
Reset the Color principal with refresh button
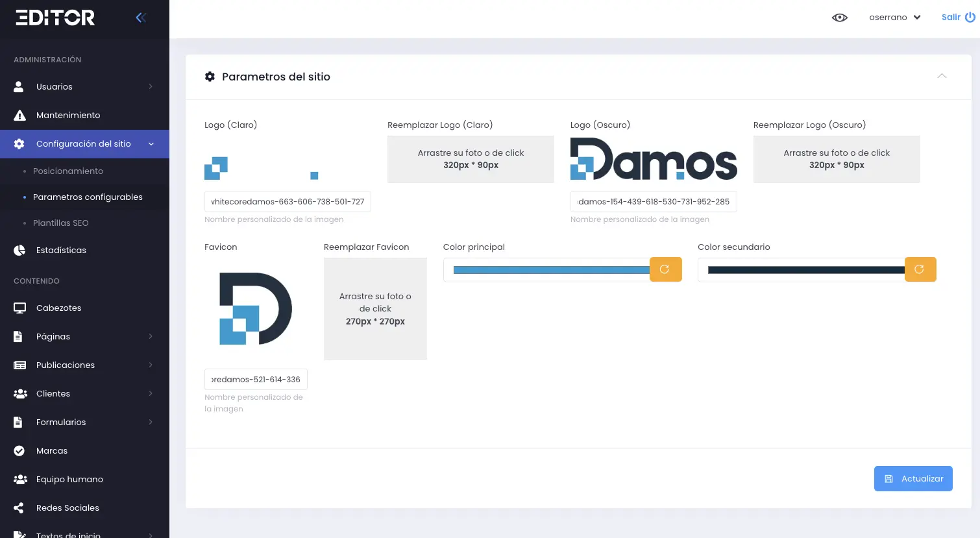click(665, 269)
